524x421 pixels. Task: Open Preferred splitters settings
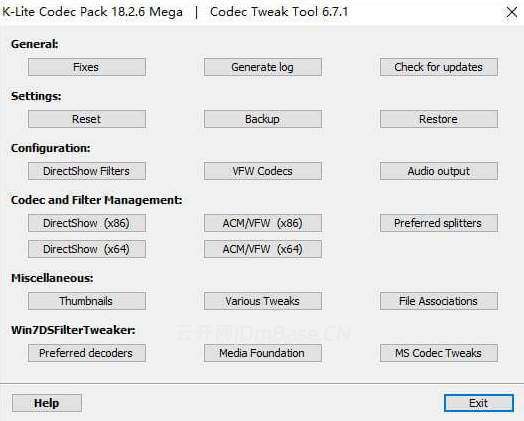tap(439, 223)
